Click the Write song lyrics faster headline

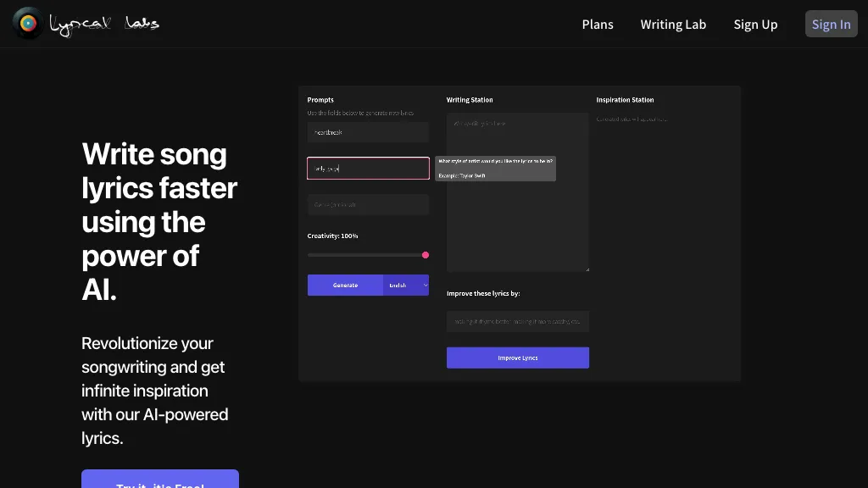(x=159, y=221)
